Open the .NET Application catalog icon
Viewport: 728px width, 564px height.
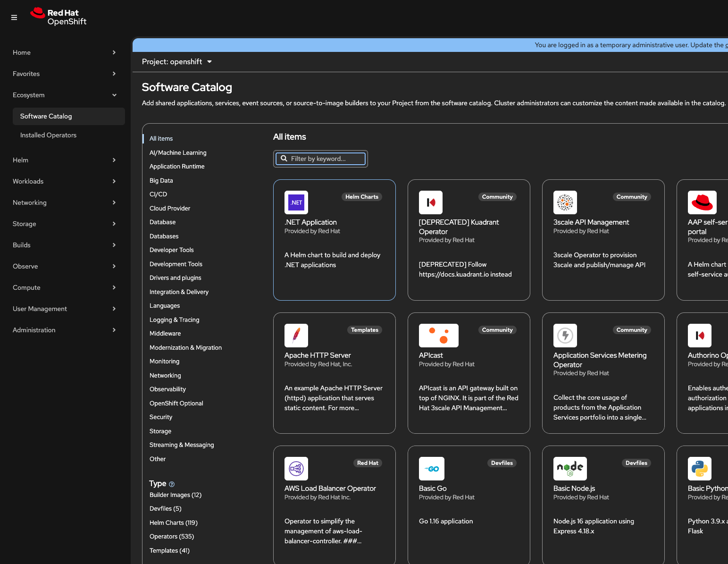(296, 202)
